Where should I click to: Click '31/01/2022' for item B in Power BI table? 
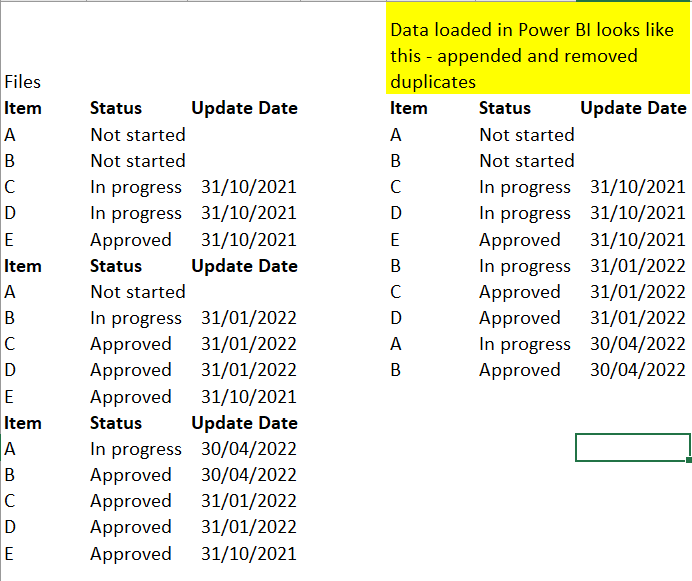coord(638,266)
